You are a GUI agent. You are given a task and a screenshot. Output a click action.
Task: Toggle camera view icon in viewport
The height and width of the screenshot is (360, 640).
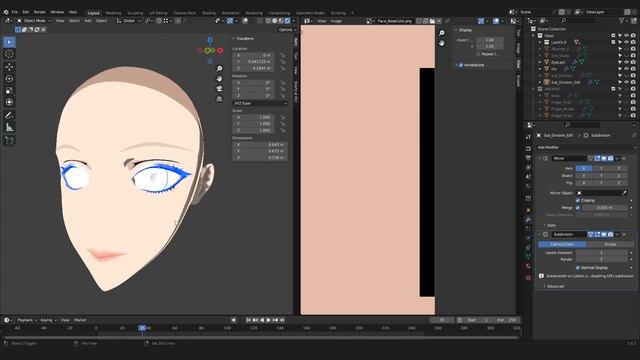[x=219, y=89]
